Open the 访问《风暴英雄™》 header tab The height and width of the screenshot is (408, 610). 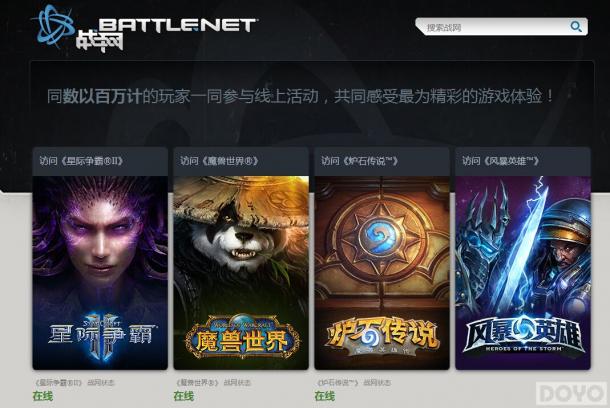click(x=523, y=161)
